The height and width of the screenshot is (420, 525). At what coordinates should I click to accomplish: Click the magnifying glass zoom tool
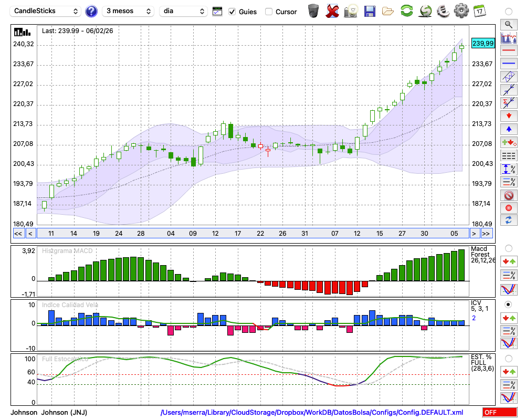[x=508, y=24]
